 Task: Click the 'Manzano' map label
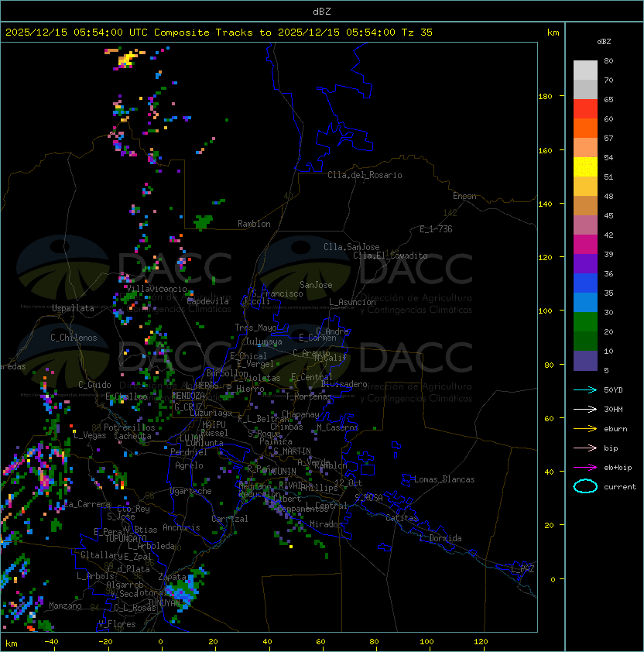pyautogui.click(x=65, y=606)
